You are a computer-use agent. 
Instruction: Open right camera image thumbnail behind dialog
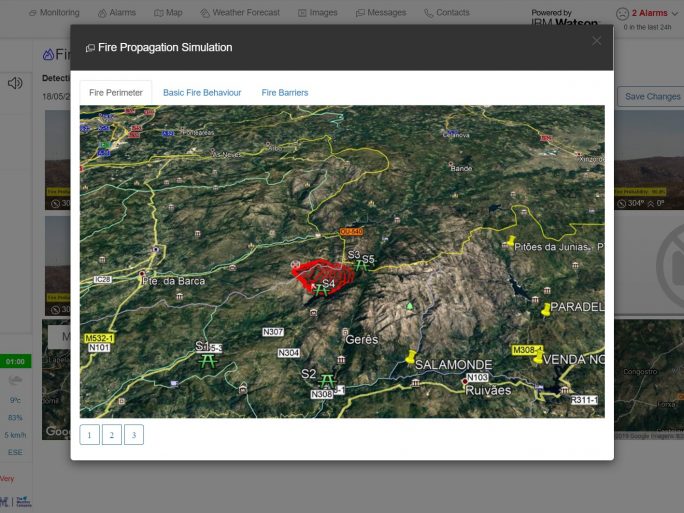pyautogui.click(x=649, y=160)
